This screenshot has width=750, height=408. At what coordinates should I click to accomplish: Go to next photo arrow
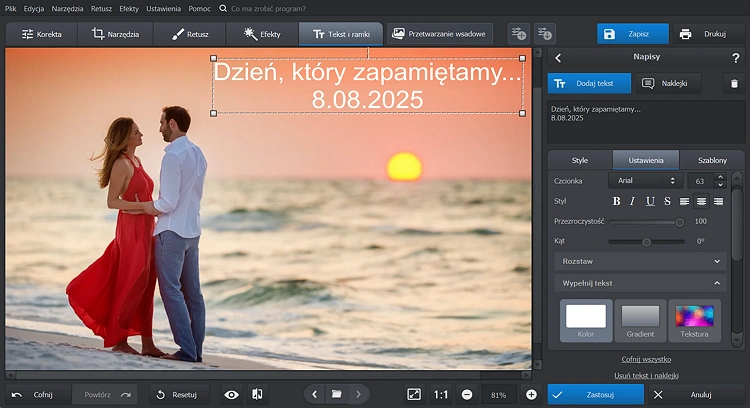358,395
